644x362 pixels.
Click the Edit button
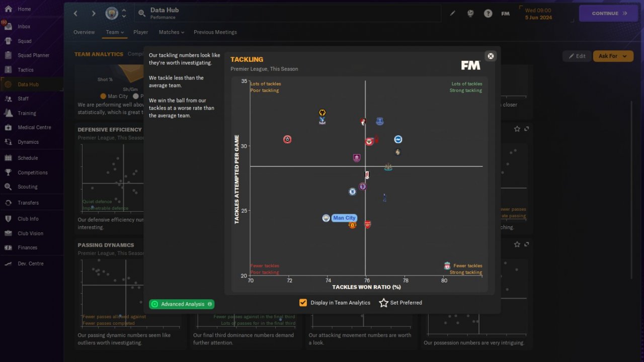577,56
